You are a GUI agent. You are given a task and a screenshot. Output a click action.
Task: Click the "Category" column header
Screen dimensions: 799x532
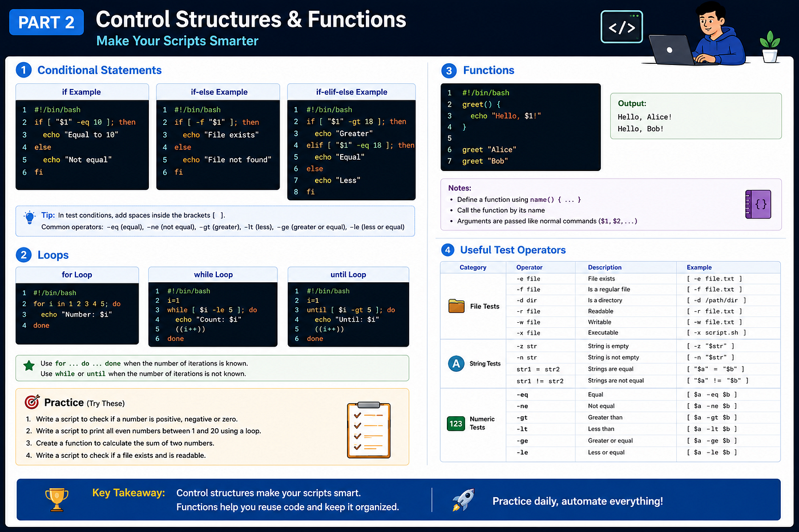click(473, 267)
